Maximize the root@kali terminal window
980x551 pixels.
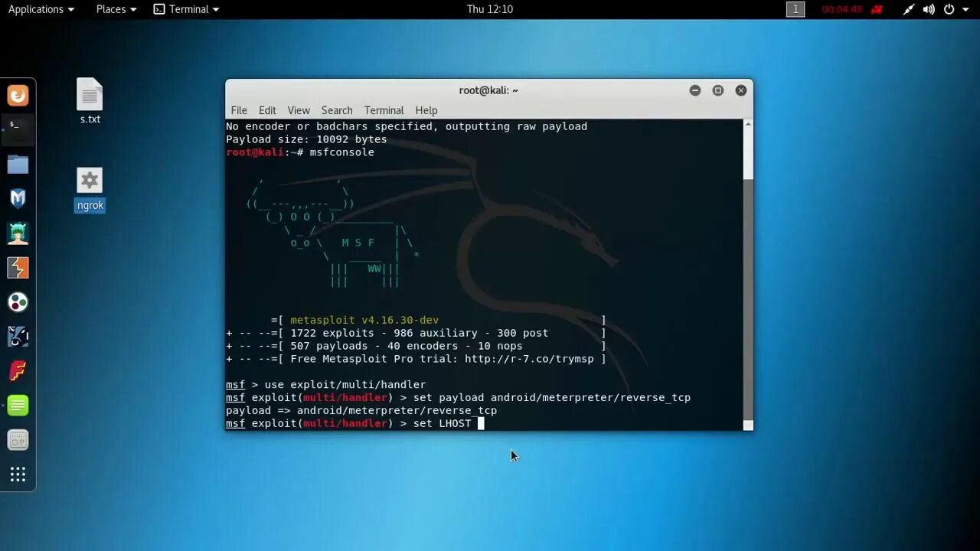point(718,90)
